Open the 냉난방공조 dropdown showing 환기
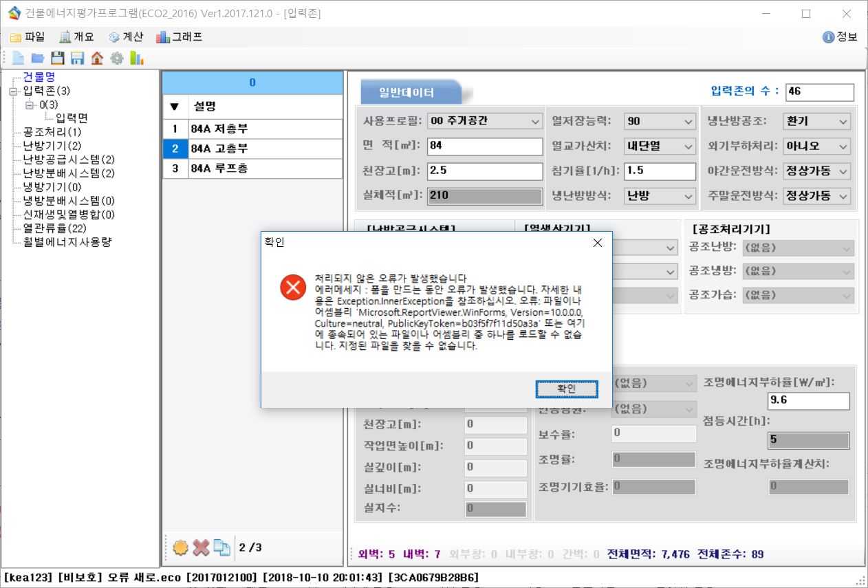This screenshot has width=868, height=588. point(816,121)
